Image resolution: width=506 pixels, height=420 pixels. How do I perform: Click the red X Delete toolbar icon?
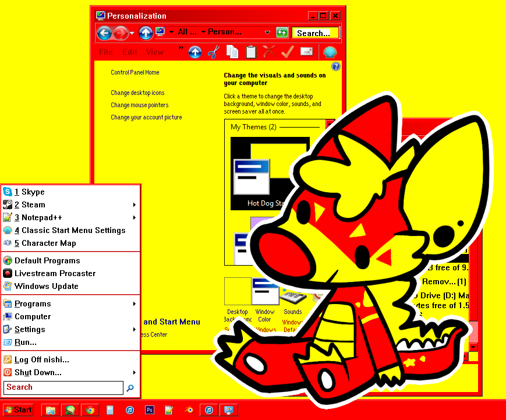pos(269,52)
